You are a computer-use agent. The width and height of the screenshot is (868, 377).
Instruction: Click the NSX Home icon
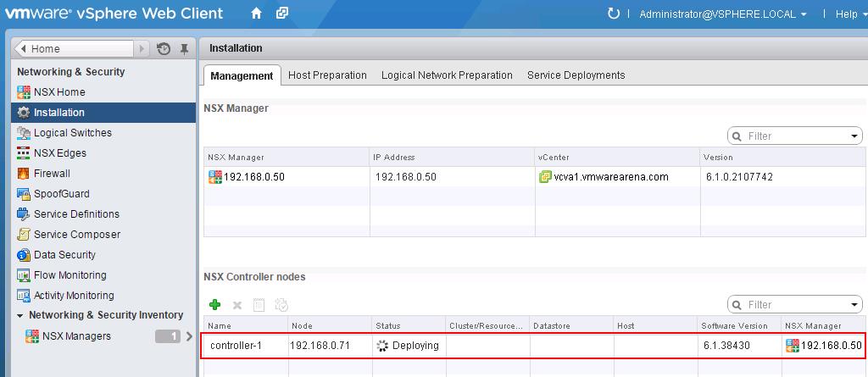click(x=23, y=91)
